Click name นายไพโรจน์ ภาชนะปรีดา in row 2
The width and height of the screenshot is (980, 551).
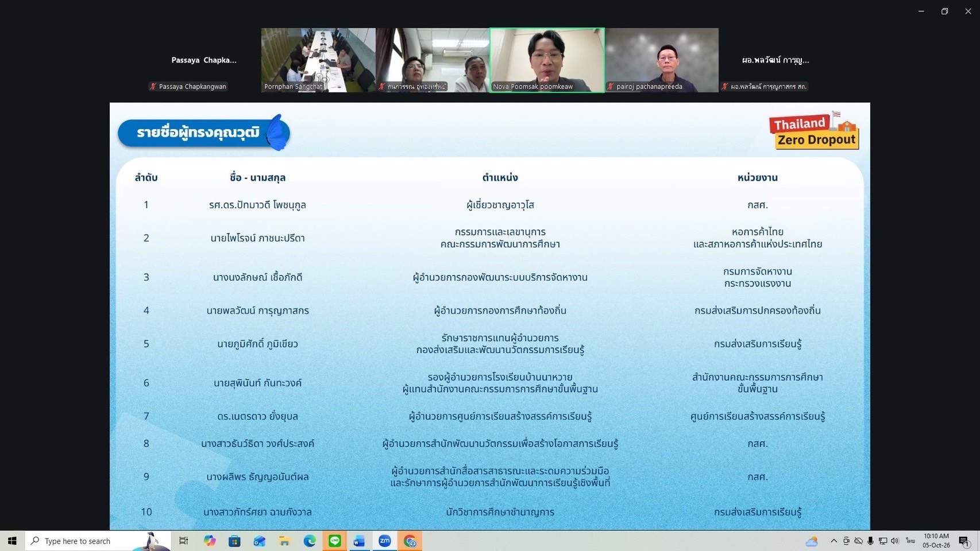(x=257, y=238)
